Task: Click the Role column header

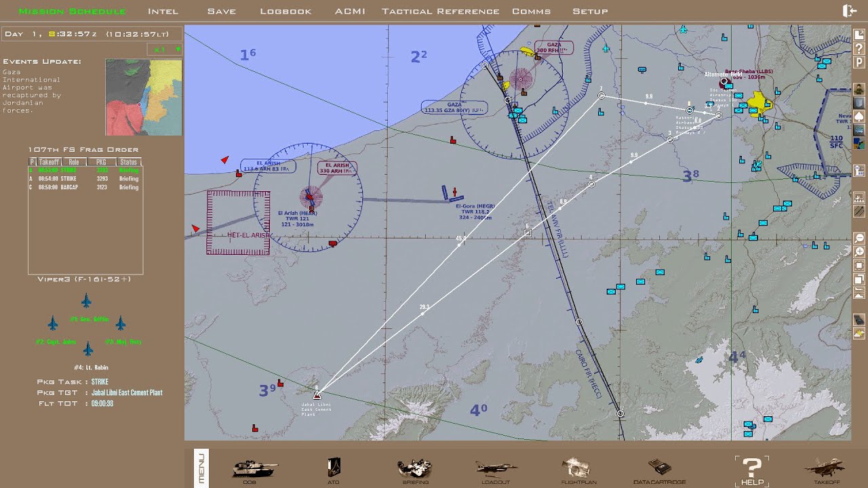Action: [74, 162]
